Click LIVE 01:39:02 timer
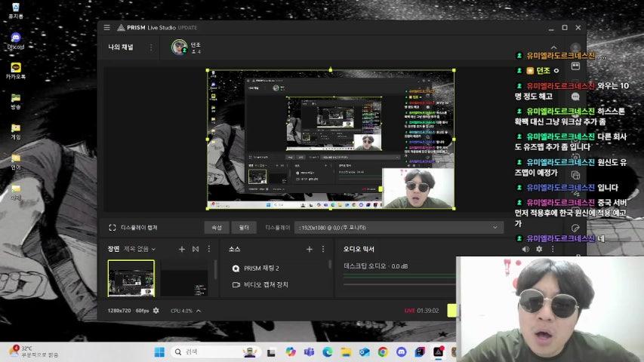Screen dimensions: 644x362 click(422, 311)
